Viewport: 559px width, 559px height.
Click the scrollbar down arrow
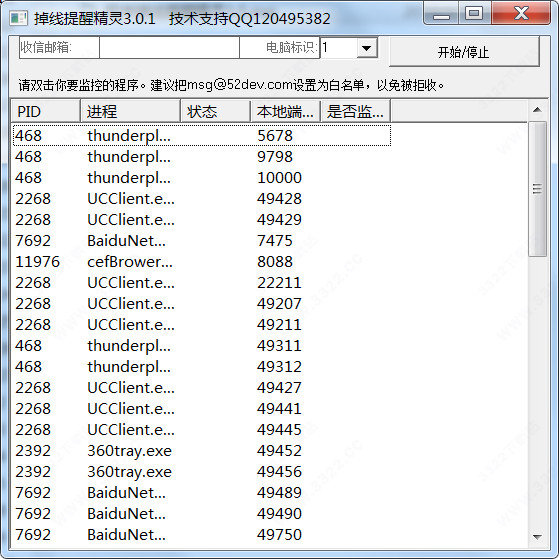pos(537,537)
